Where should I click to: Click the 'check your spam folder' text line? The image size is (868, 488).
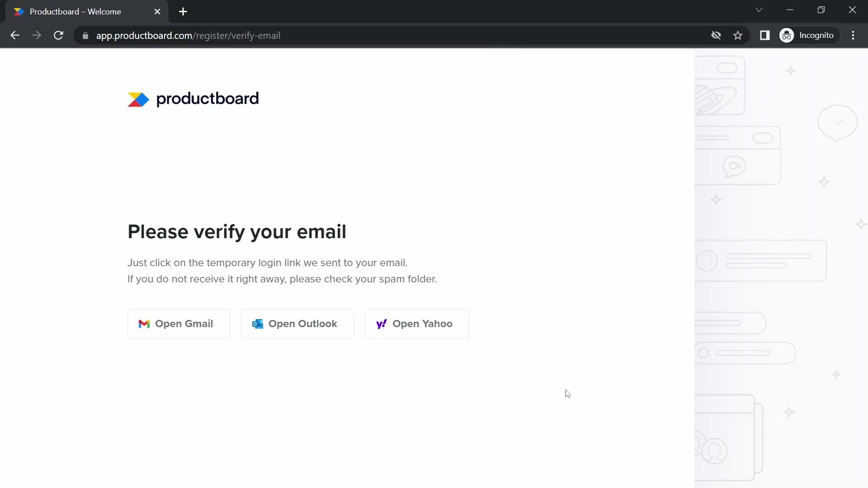pyautogui.click(x=282, y=279)
